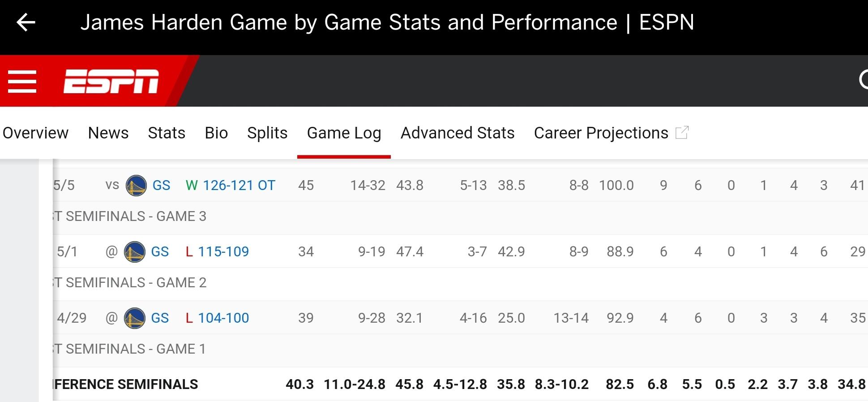Go to ESPN home via logo
Viewport: 868px width, 402px height.
111,82
